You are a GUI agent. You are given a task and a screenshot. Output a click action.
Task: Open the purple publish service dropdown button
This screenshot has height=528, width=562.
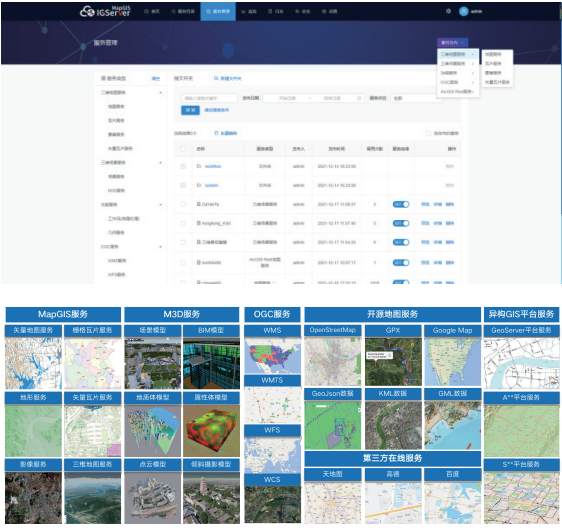click(x=452, y=43)
